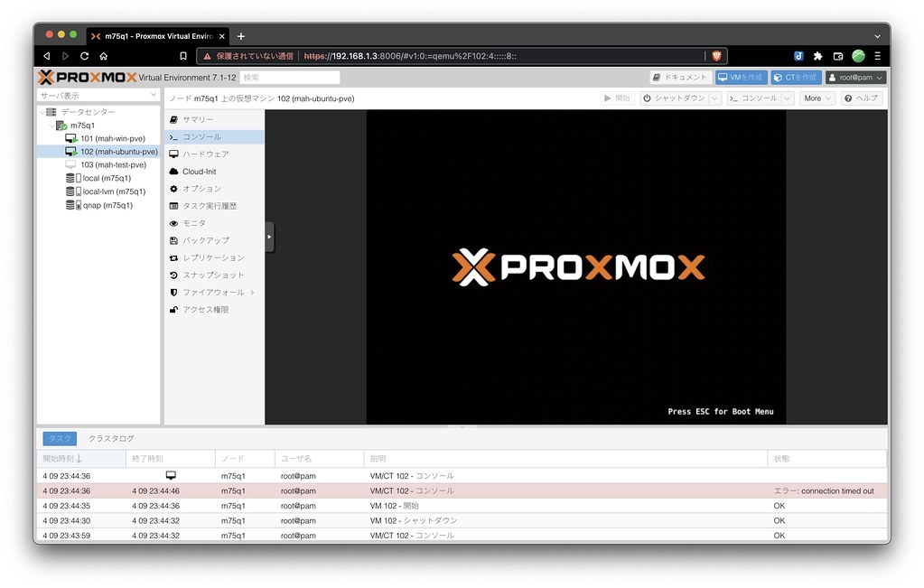
Task: Open Brave wallet icon
Action: coord(838,56)
